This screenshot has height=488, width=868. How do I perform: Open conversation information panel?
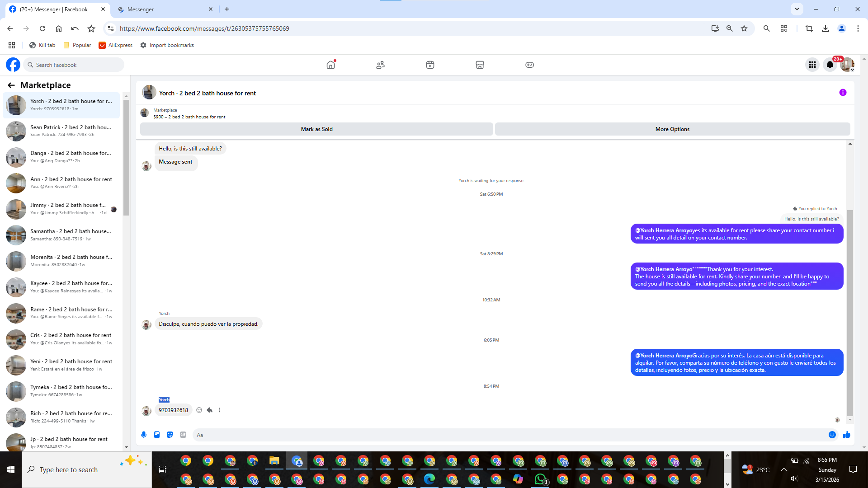pyautogui.click(x=843, y=93)
